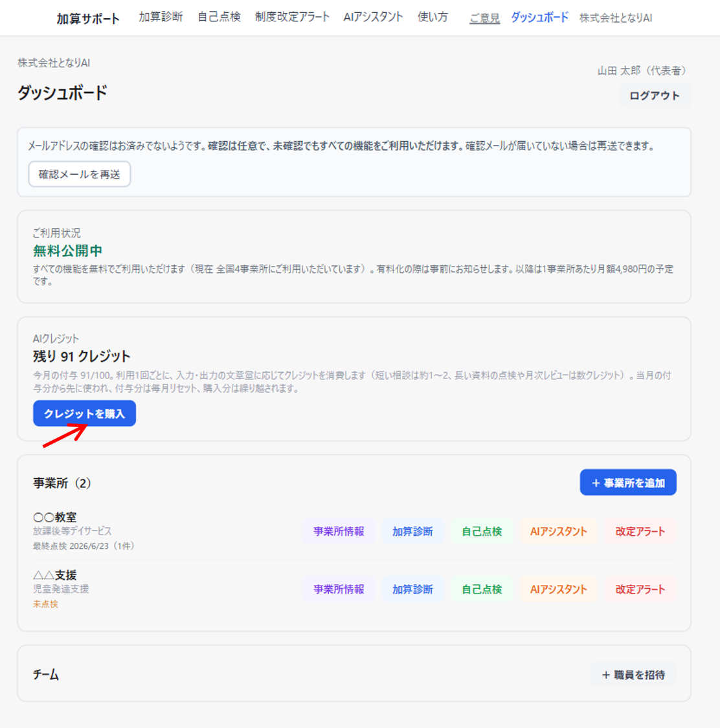Image resolution: width=720 pixels, height=728 pixels.
Task: Click the 山田 太郎（代表者） user name
Action: point(642,71)
